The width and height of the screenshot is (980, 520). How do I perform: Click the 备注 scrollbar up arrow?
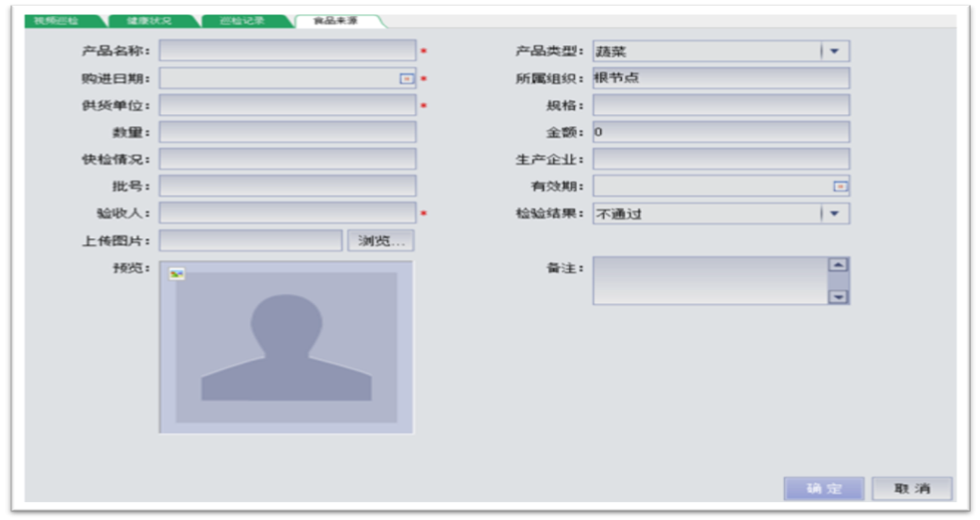[838, 265]
